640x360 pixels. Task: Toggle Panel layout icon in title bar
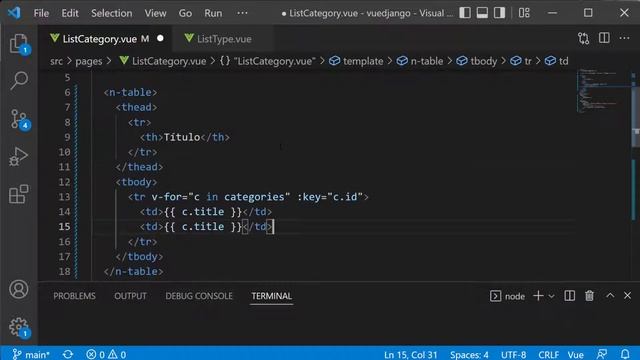(482, 13)
